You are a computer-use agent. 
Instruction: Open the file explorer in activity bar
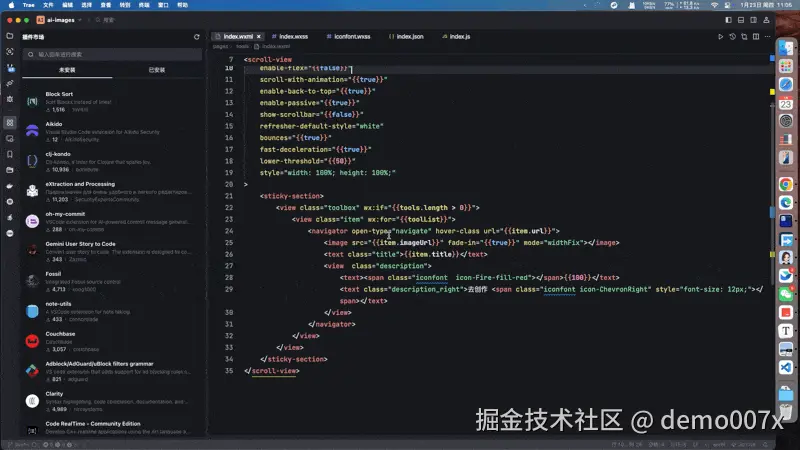click(x=10, y=36)
